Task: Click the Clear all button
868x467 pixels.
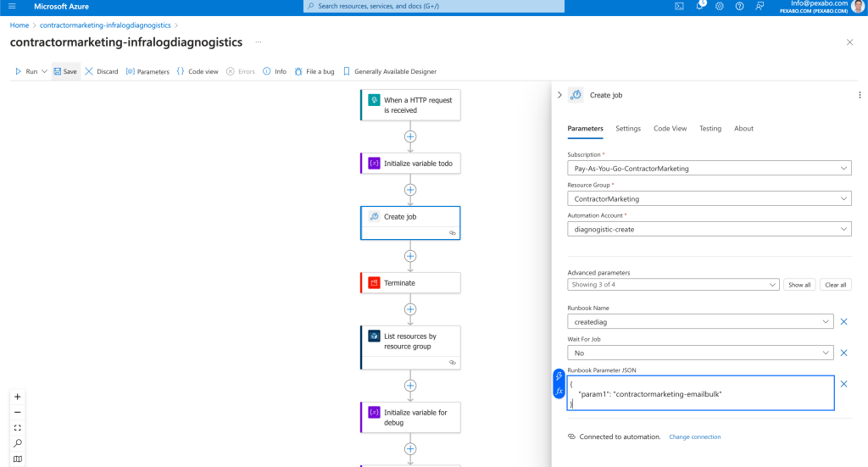Action: (835, 285)
